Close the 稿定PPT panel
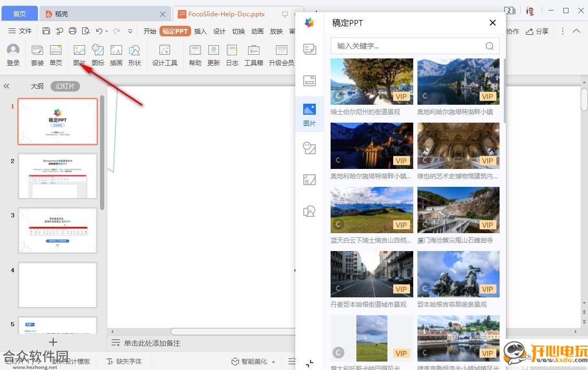The height and width of the screenshot is (370, 588). (x=493, y=23)
